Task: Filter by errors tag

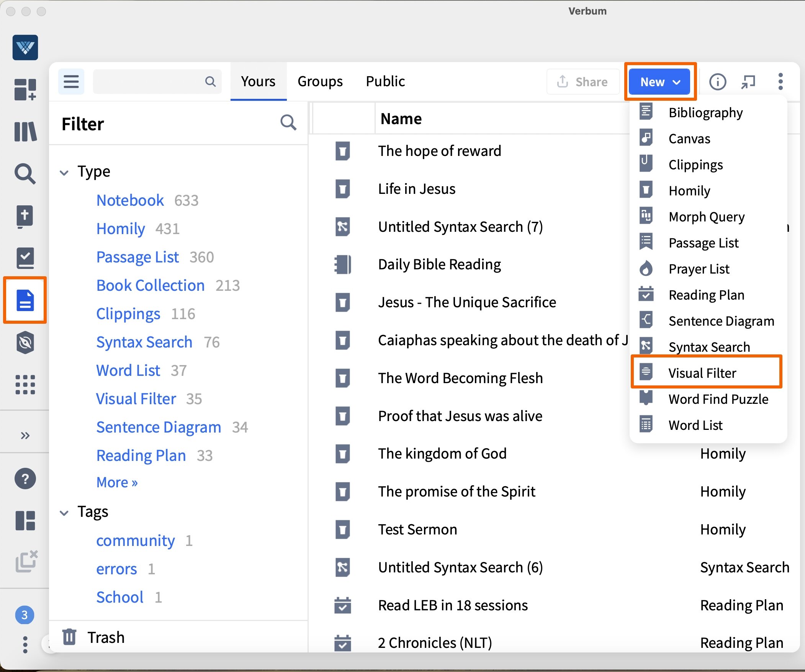Action: pyautogui.click(x=116, y=569)
